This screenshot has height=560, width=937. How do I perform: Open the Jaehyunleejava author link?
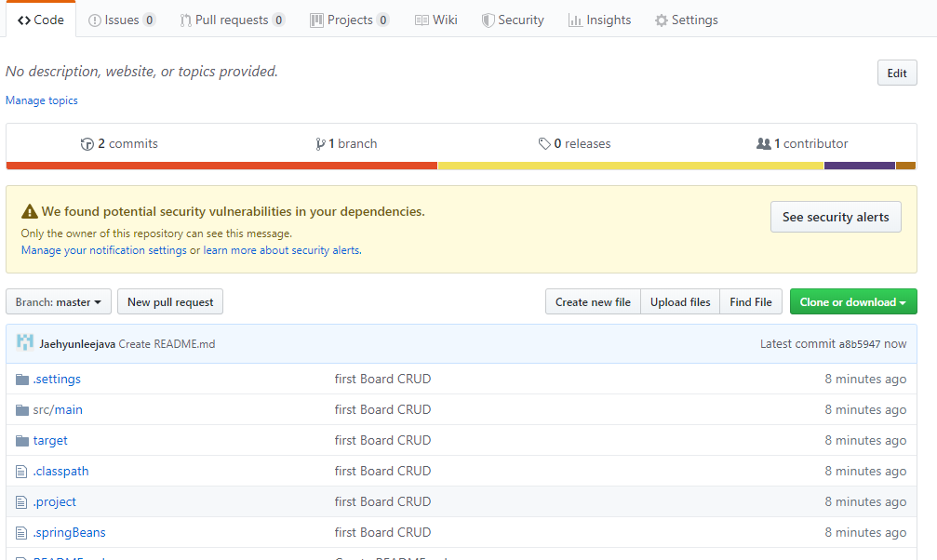click(x=77, y=344)
